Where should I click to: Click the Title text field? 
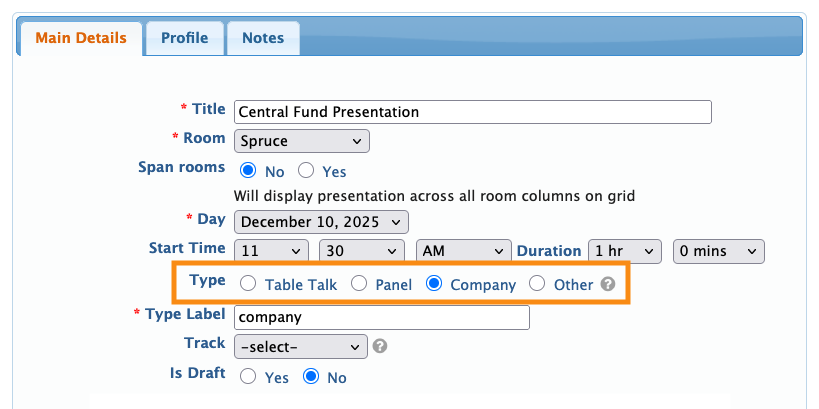pos(472,111)
